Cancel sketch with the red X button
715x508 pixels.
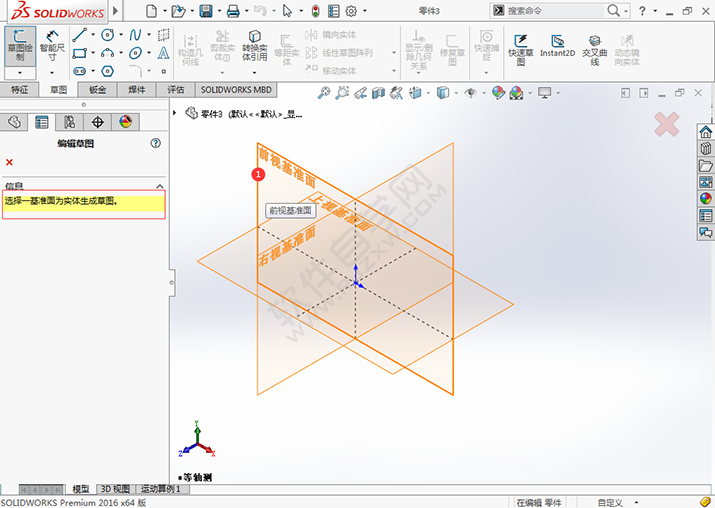pyautogui.click(x=9, y=162)
